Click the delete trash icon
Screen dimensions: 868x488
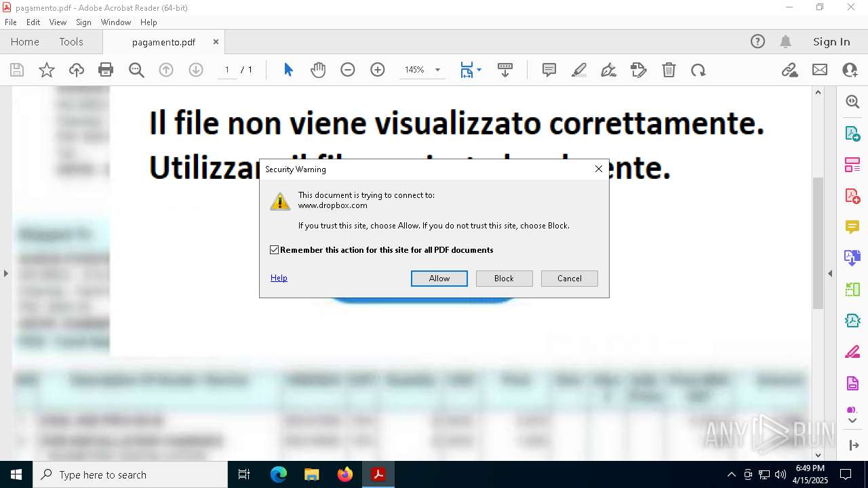669,70
